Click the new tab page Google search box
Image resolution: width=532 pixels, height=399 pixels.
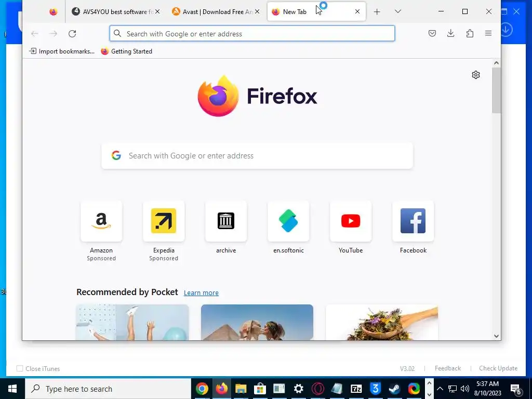[x=257, y=156]
